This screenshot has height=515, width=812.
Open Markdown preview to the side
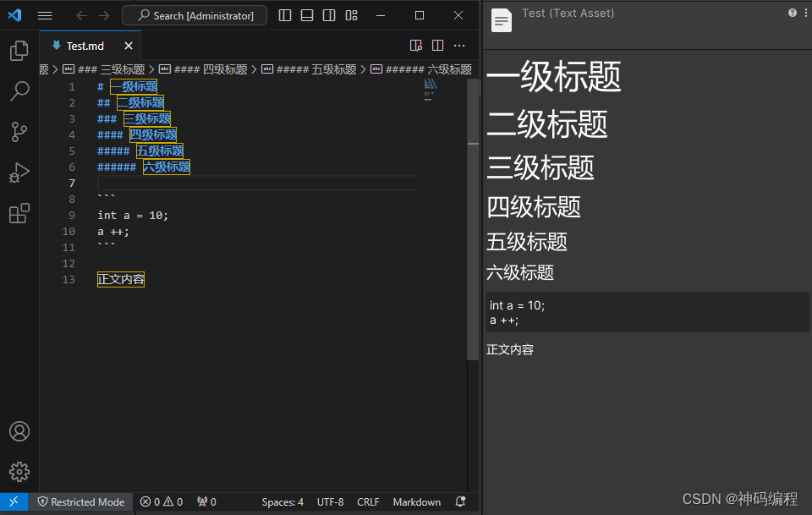pos(416,46)
